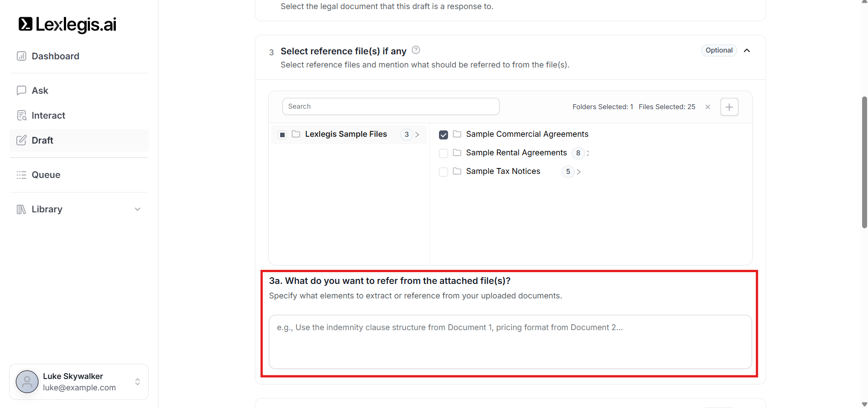Toggle the Lexlegis Sample Files checkbox
The width and height of the screenshot is (868, 408).
(282, 134)
